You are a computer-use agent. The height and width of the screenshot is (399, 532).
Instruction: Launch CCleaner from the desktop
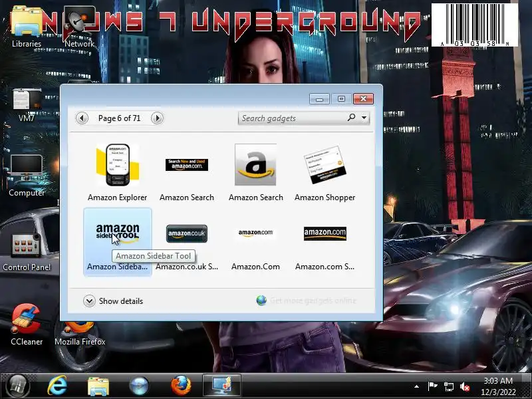pyautogui.click(x=27, y=325)
